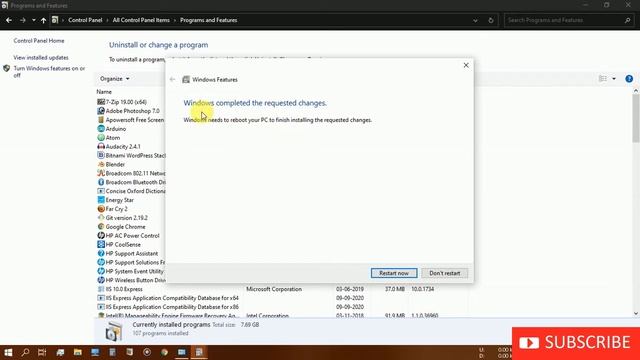Open recent locations dropdown arrow
640x360 pixels.
(33, 20)
